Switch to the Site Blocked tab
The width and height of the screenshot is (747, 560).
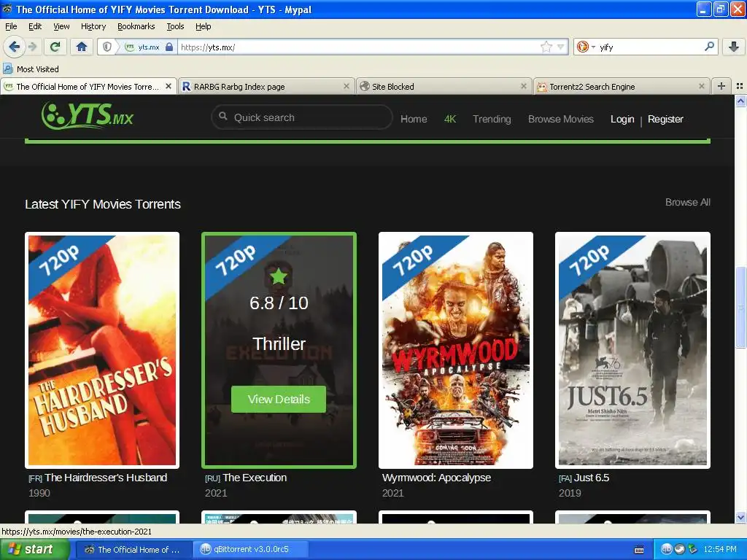(444, 86)
